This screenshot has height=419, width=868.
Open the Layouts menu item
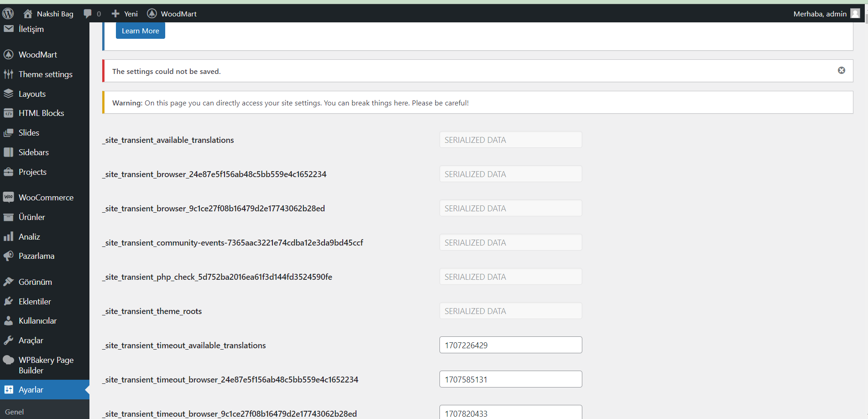[x=45, y=94]
